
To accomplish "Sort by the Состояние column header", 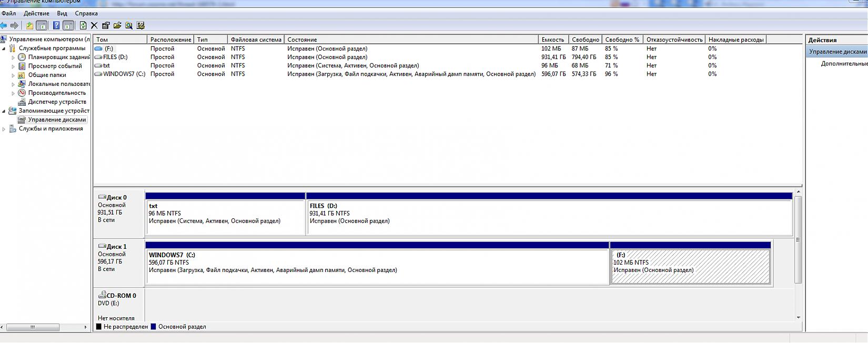I will pos(411,39).
